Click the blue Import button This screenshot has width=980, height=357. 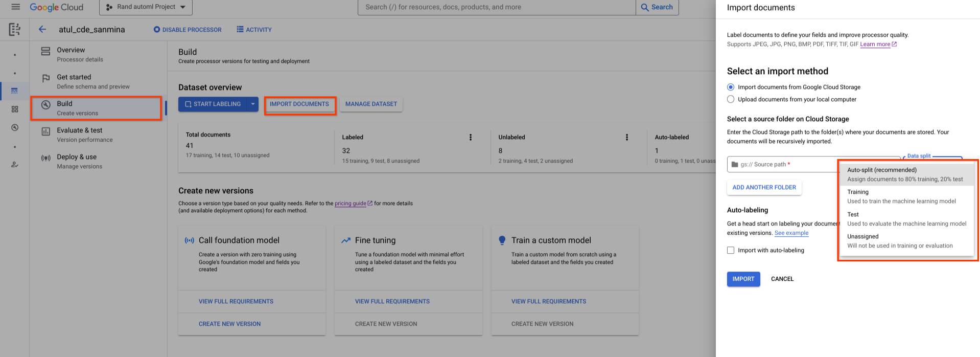click(x=743, y=279)
